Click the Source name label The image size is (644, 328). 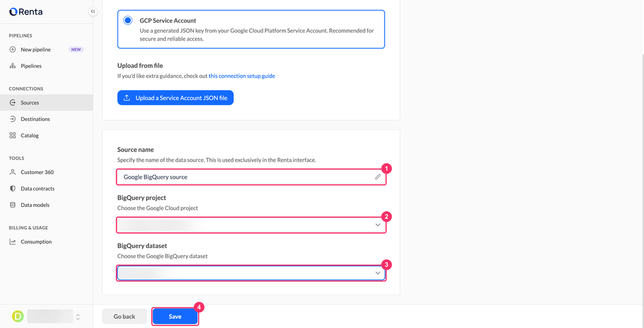coord(135,150)
